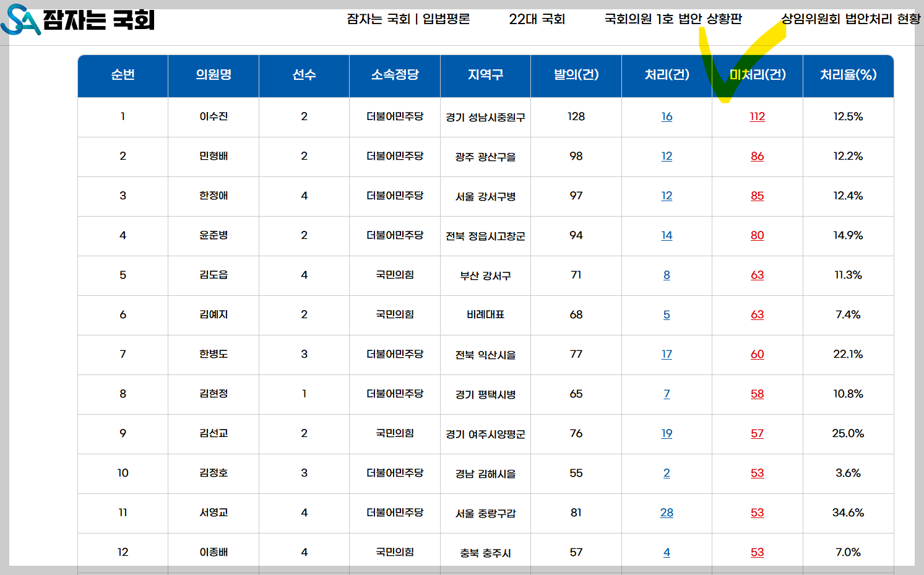Open 서영교's processed bills link 28
Screen dimensions: 924x575
(x=667, y=512)
